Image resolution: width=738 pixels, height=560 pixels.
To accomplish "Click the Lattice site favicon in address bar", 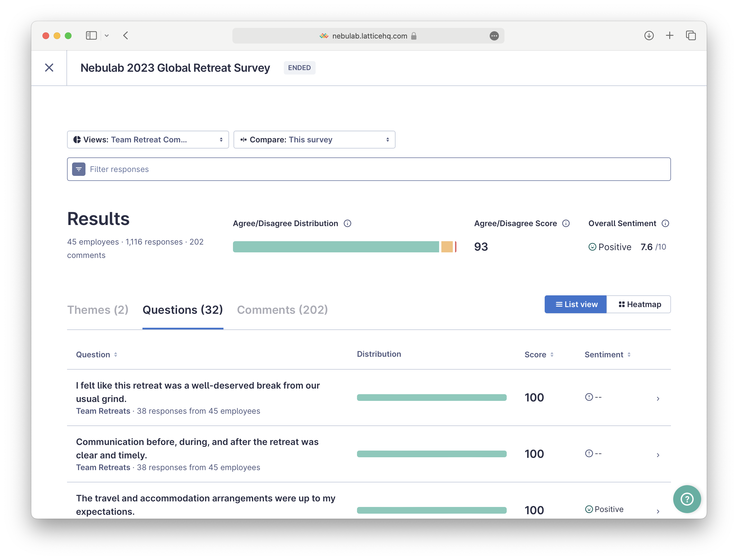I will pos(324,36).
